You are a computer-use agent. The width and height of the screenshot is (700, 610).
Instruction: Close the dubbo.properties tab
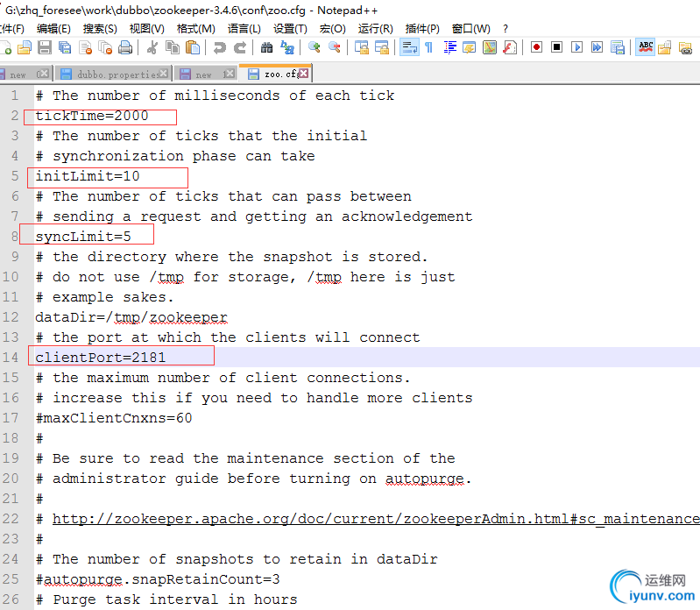(164, 74)
